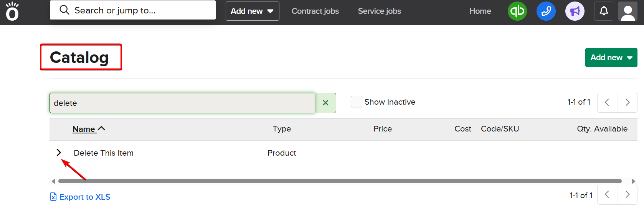Open the QuickBooks integration icon
Image resolution: width=644 pixels, height=212 pixels.
[x=517, y=11]
